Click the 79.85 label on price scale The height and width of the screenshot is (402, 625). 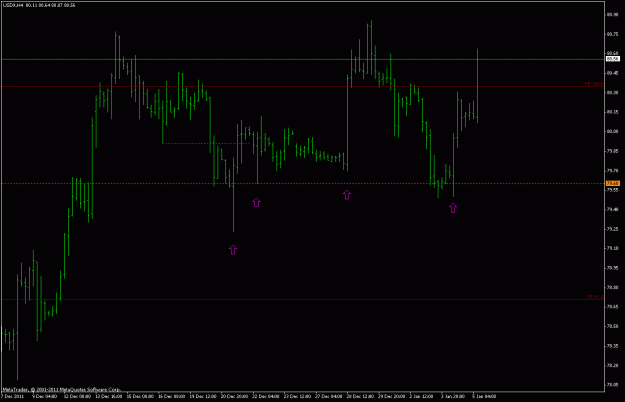612,151
